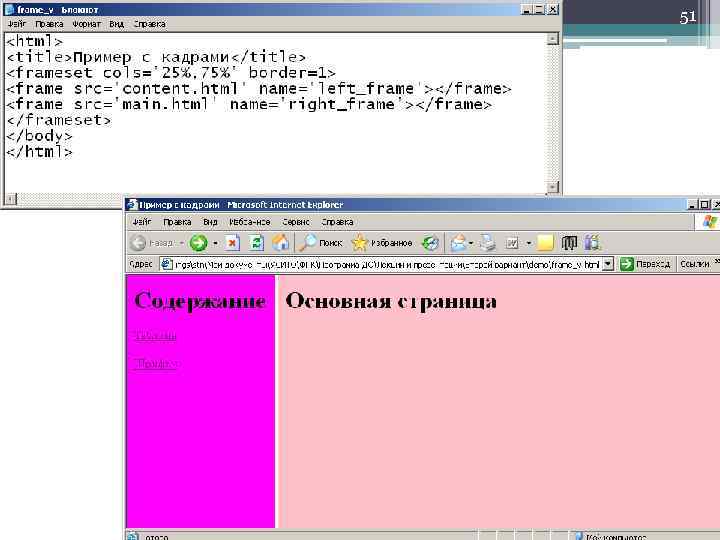Click the Содержание heading in left frame

pos(200,301)
